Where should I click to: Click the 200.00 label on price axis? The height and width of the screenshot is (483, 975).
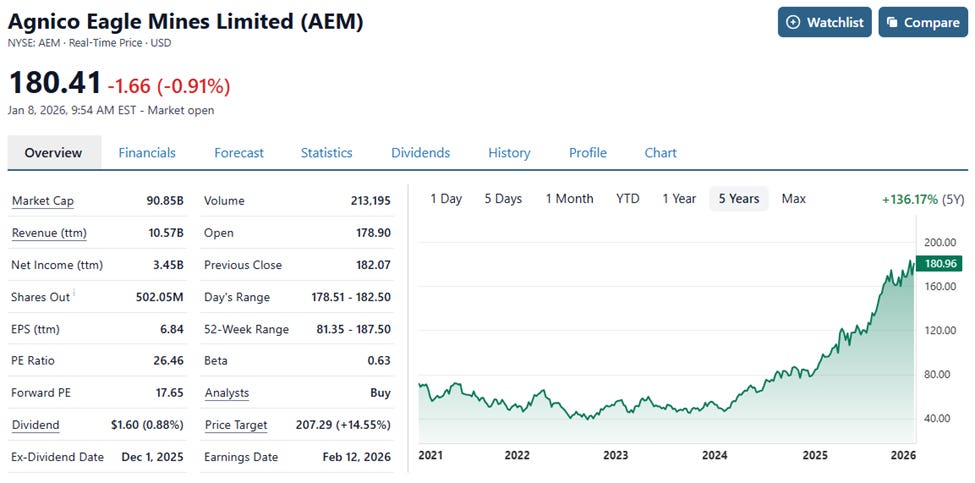[x=940, y=242]
